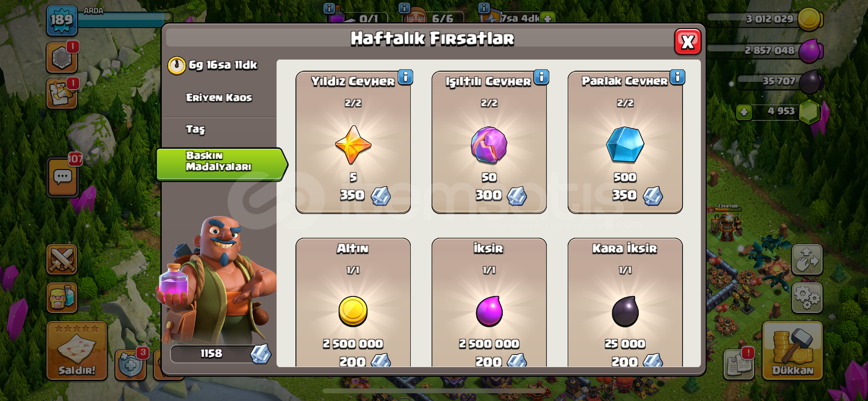Image resolution: width=868 pixels, height=401 pixels.
Task: Open the settings gears icon
Action: point(807,297)
